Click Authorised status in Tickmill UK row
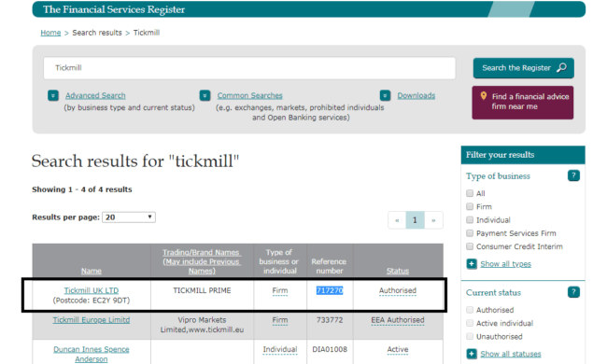Image resolution: width=607 pixels, height=364 pixels. pyautogui.click(x=398, y=290)
